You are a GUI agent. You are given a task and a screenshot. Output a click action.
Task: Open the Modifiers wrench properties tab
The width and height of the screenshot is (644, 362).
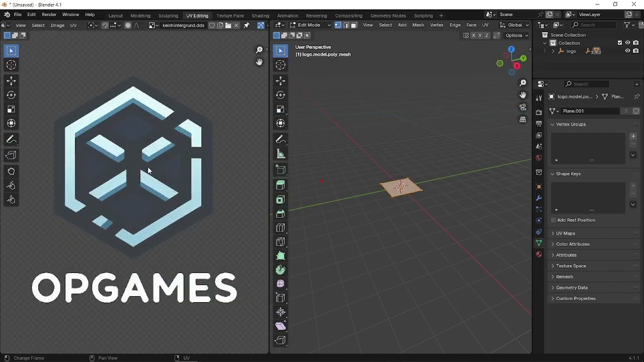tap(539, 198)
